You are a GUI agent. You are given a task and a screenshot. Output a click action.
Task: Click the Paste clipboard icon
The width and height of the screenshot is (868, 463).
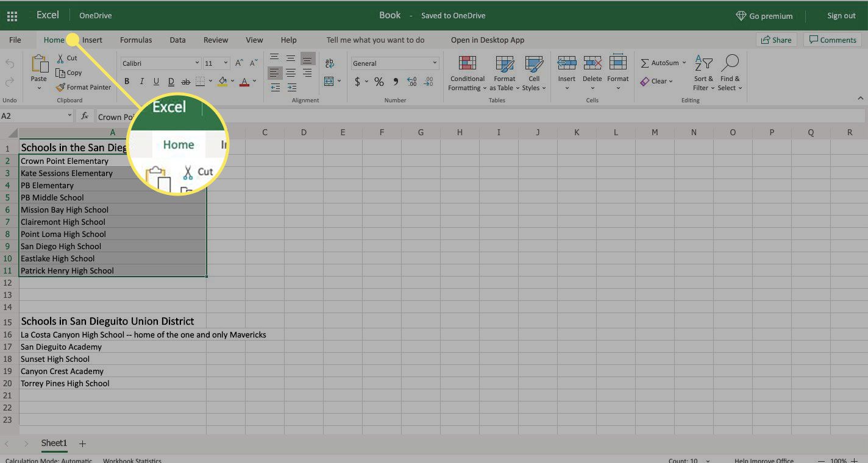click(39, 64)
